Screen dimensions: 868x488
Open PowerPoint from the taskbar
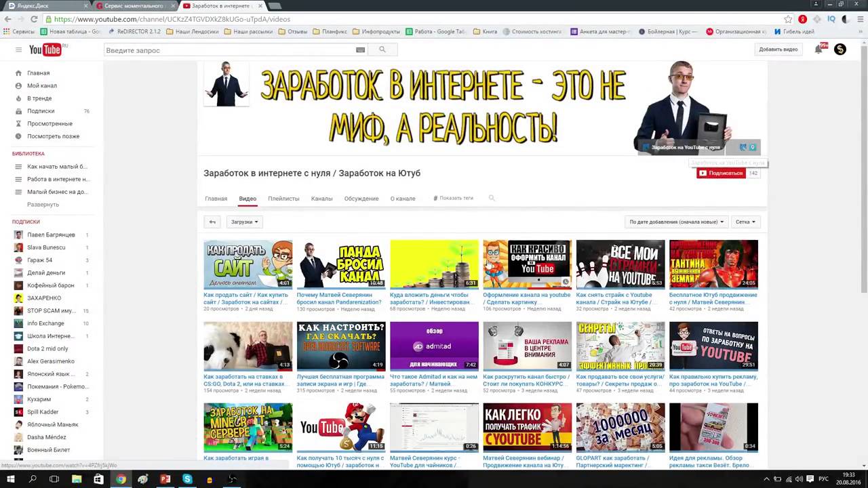pos(165,479)
